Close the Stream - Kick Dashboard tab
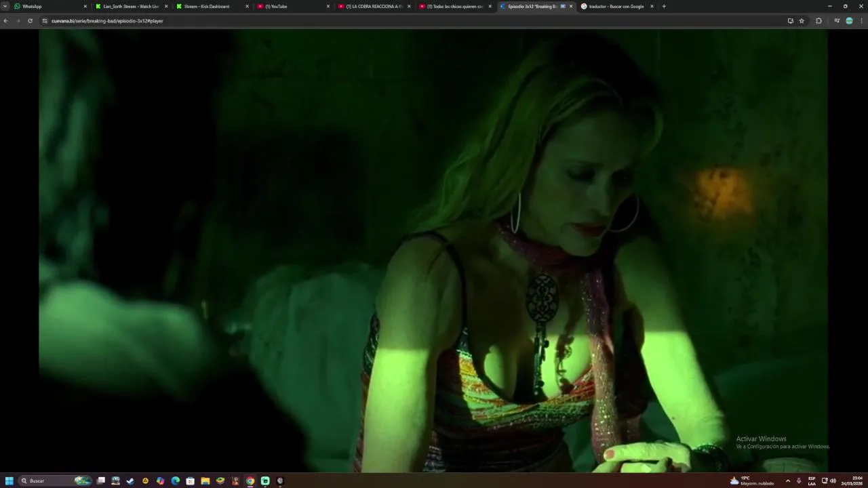The image size is (868, 488). point(247,6)
